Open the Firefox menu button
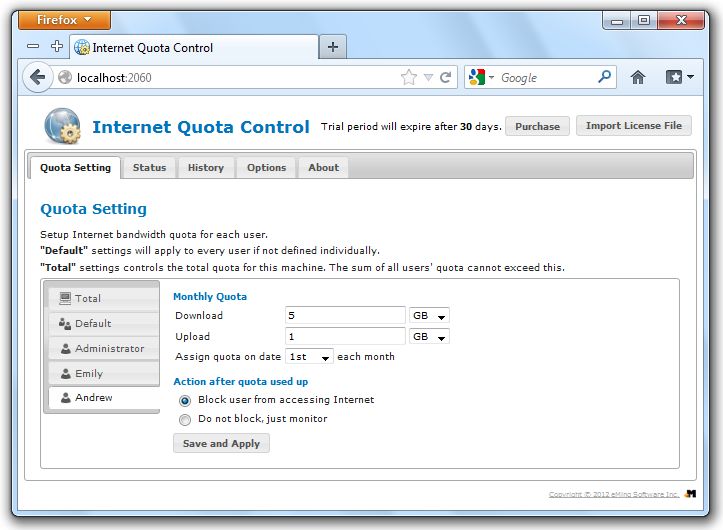This screenshot has width=723, height=530. pos(64,20)
